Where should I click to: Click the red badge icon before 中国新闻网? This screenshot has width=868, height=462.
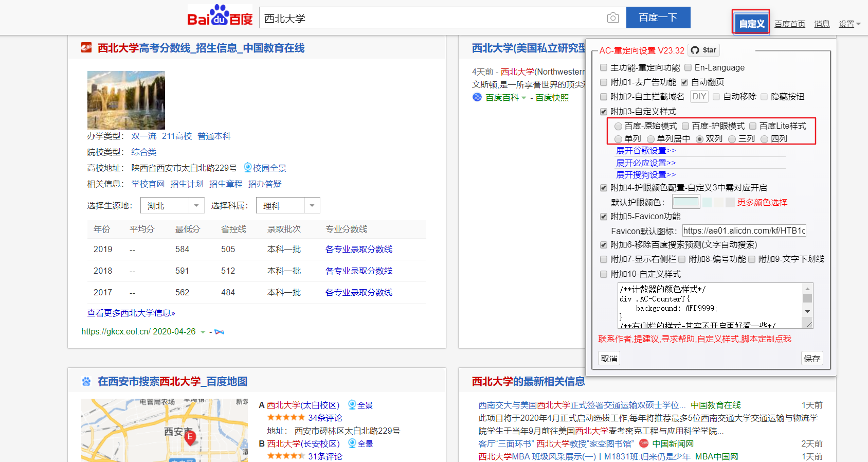tap(644, 443)
